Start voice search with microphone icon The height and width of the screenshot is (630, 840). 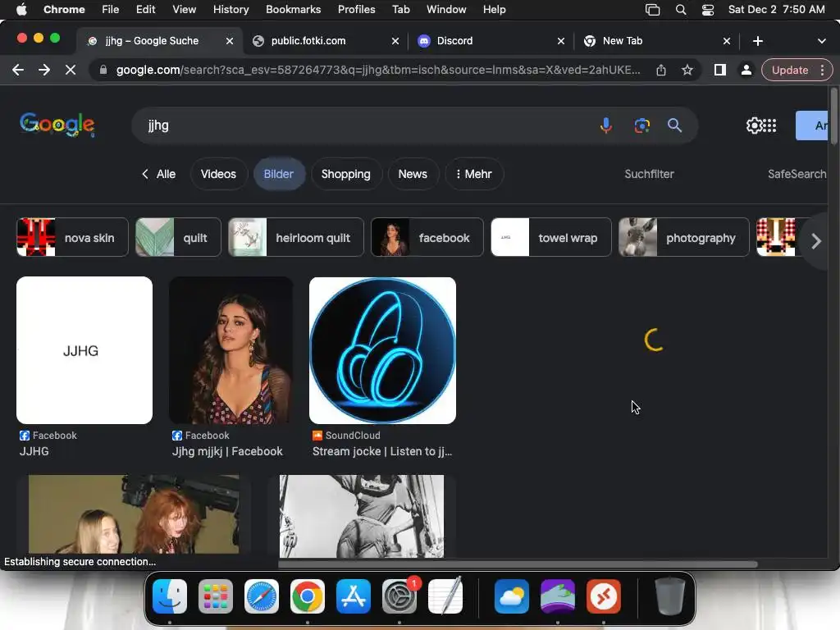606,126
